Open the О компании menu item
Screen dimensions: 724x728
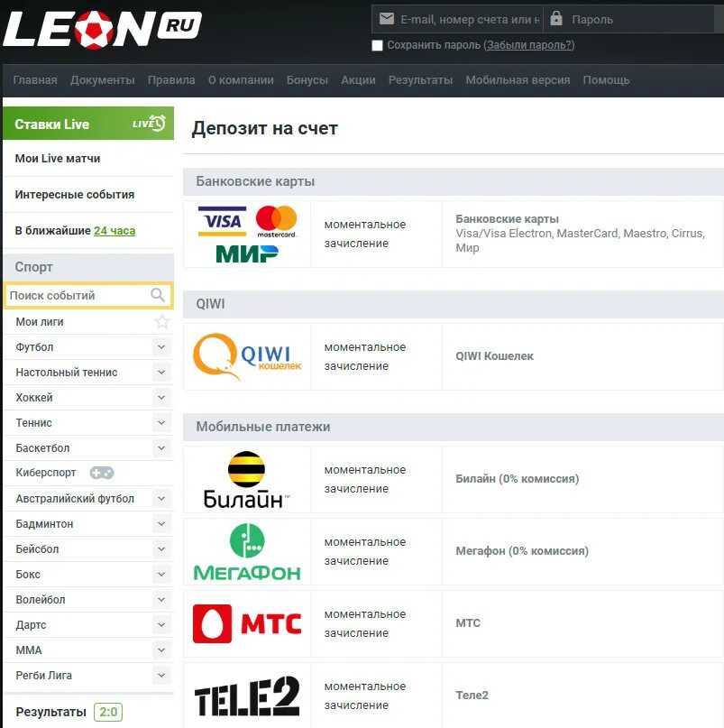click(x=241, y=80)
